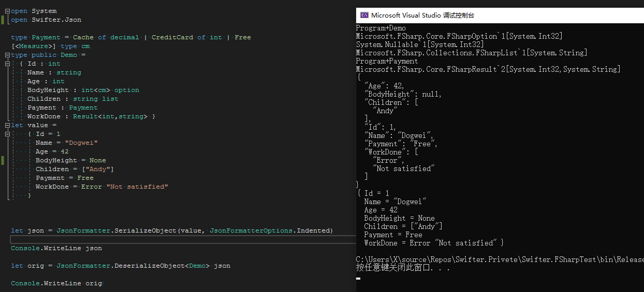Viewport: 644px width, 292px height.
Task: Click 'CreditCard' in the Payment type definition
Action: pos(172,37)
